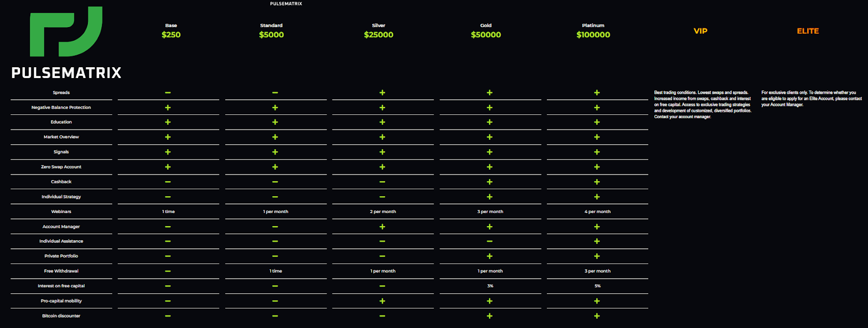Viewport: 868px width, 328px height.
Task: Click the VIP description paragraph
Action: [703, 105]
